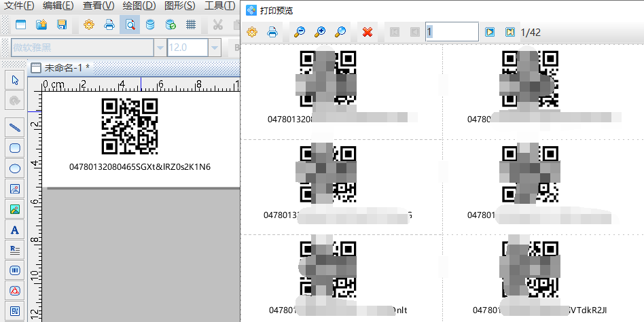Image resolution: width=644 pixels, height=322 pixels.
Task: Click the save floppy disk icon
Action: pos(62,24)
